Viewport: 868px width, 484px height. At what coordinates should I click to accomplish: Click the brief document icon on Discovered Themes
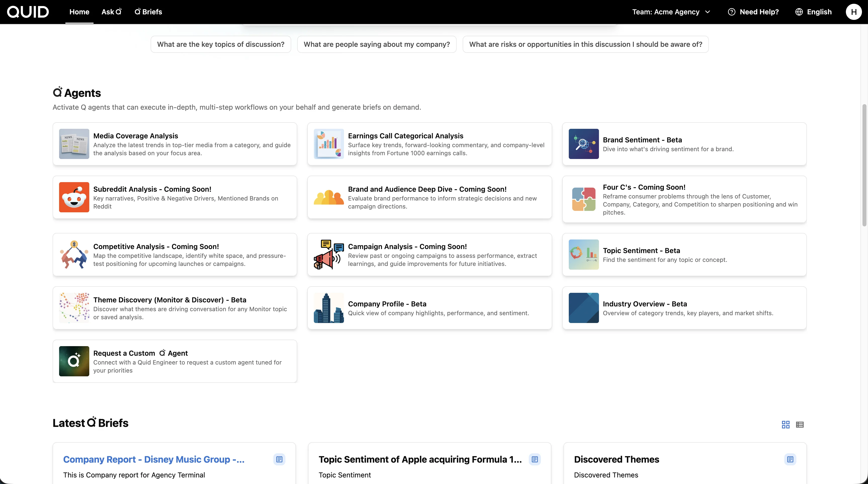pos(790,459)
